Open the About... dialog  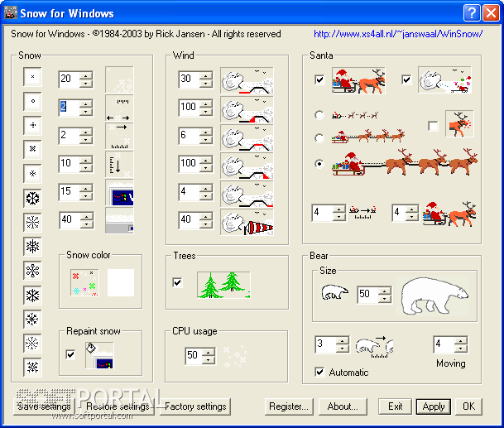coord(343,406)
